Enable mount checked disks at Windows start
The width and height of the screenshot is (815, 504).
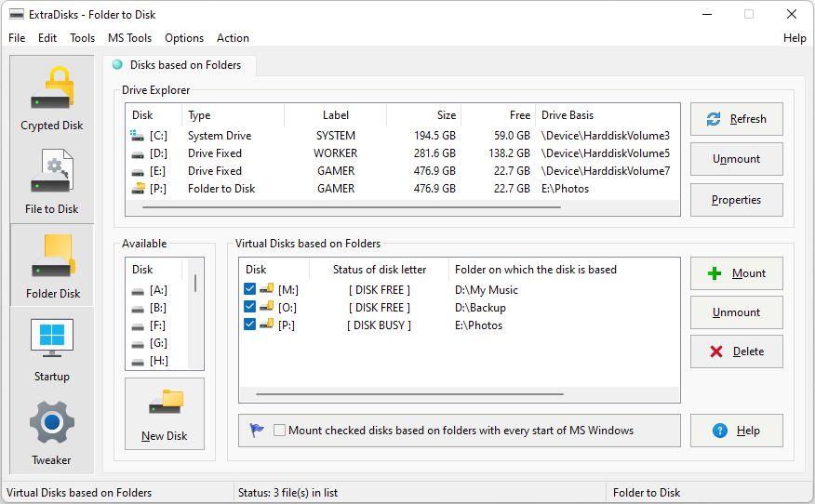pos(280,431)
